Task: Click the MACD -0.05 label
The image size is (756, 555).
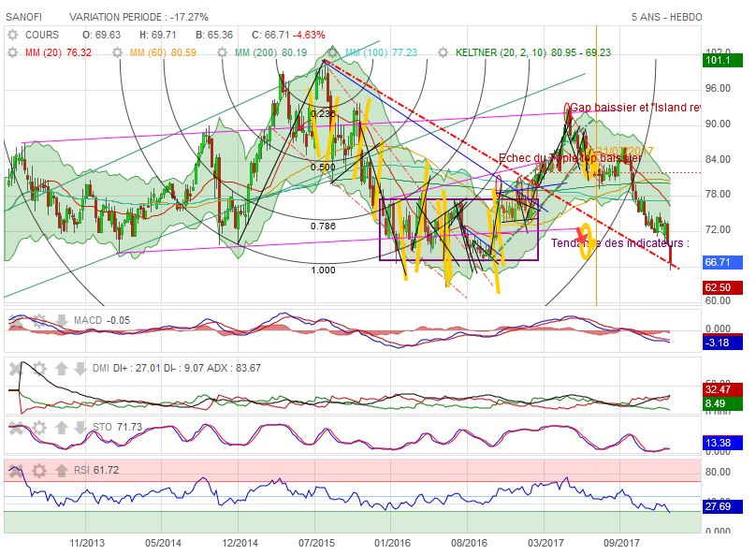Action: point(102,320)
